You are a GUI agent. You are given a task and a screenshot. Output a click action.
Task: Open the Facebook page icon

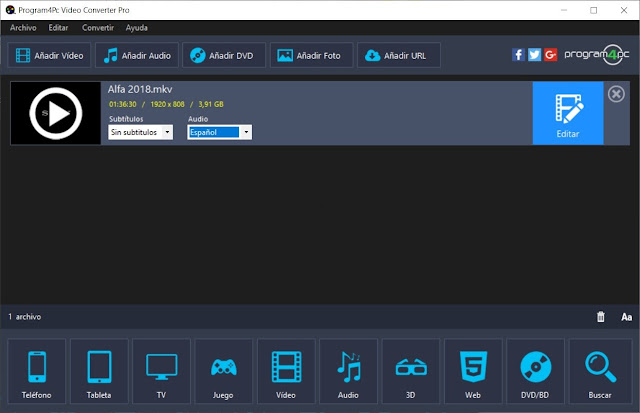[518, 54]
